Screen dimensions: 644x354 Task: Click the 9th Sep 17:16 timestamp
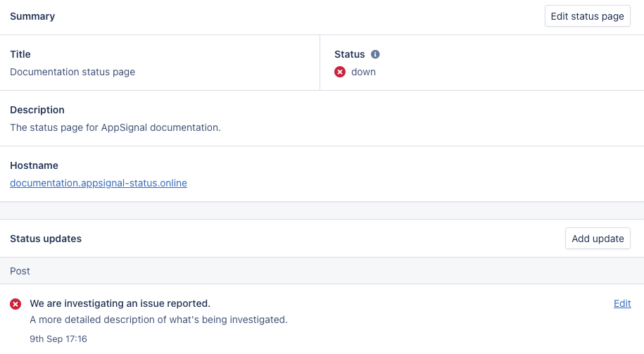(x=58, y=339)
